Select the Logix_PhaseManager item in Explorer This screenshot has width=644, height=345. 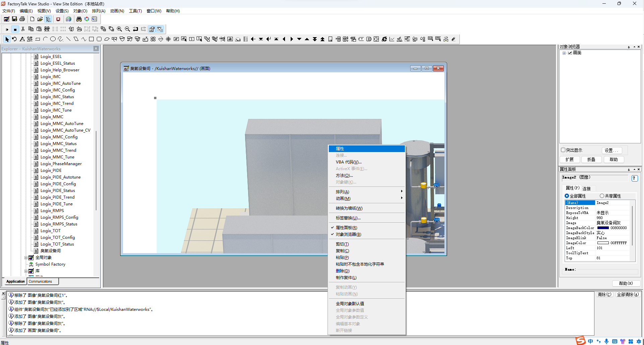(x=61, y=164)
